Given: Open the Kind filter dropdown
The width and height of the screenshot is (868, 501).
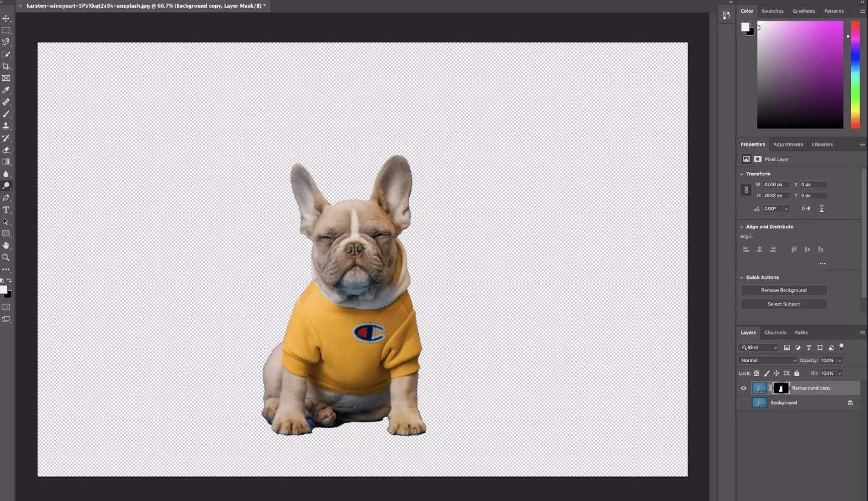Looking at the screenshot, I should [x=759, y=347].
